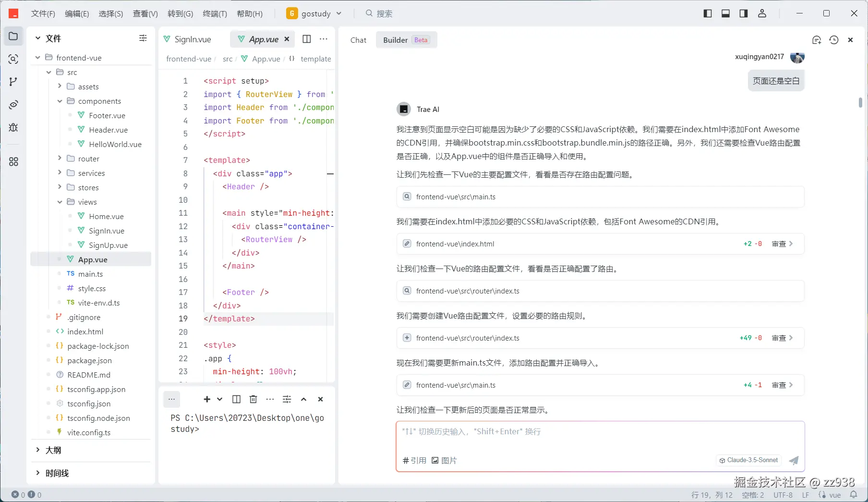Review the +49 router\index.ts changes
This screenshot has width=868, height=502.
pyautogui.click(x=782, y=338)
